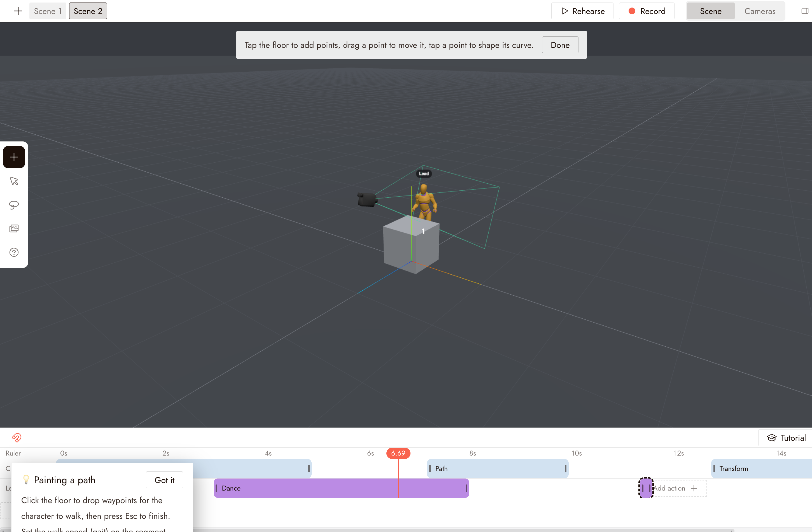Click waypoint 1 on the cube
This screenshot has height=532, width=812.
423,231
